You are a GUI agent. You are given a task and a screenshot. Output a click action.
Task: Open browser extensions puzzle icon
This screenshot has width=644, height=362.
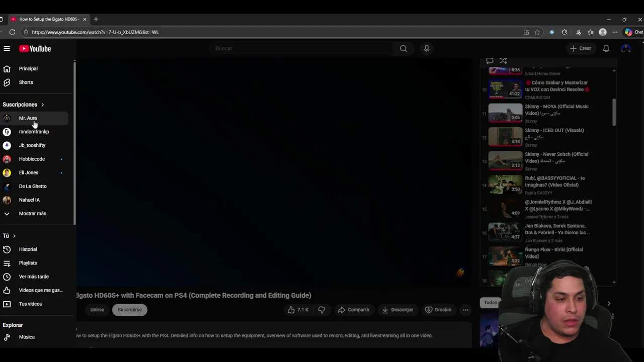(565, 32)
